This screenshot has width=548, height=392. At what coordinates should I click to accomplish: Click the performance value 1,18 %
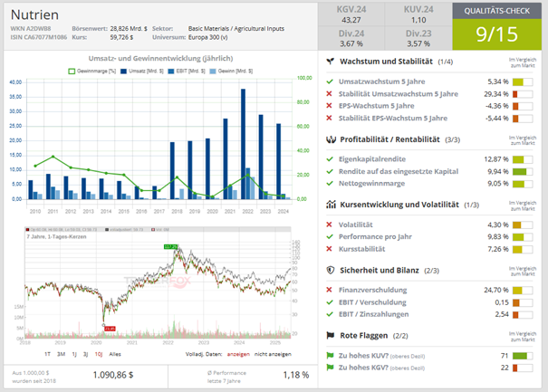pyautogui.click(x=295, y=375)
